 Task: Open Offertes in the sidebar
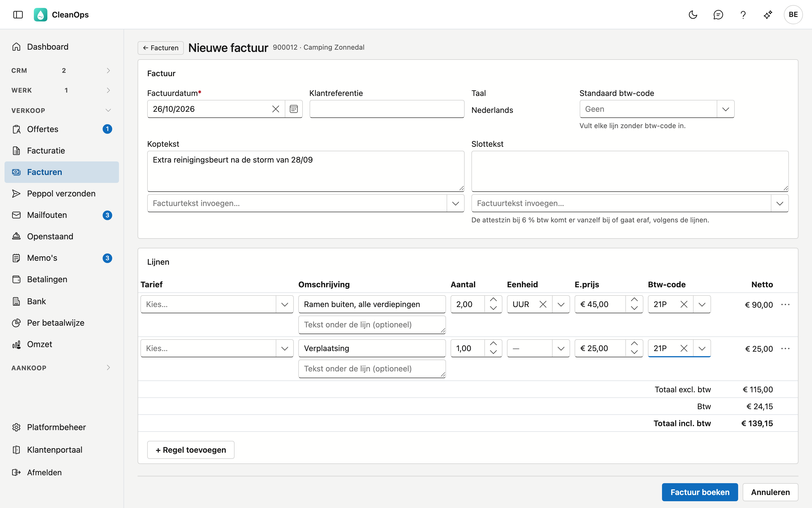[62, 129]
